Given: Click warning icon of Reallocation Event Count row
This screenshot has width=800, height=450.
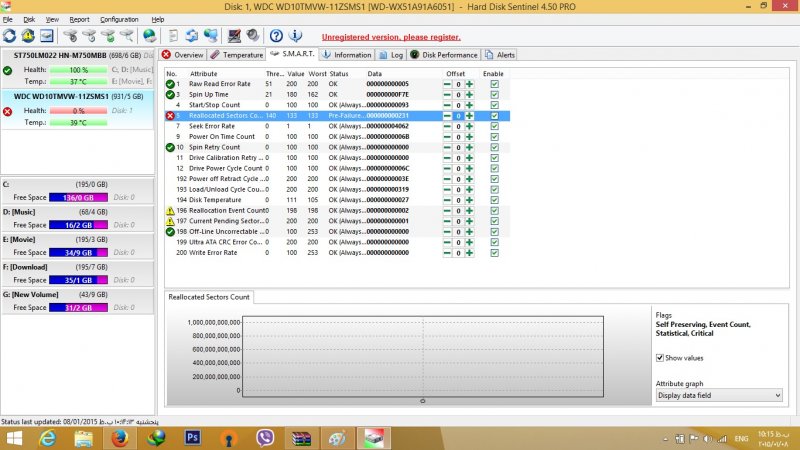Looking at the screenshot, I should click(x=170, y=211).
